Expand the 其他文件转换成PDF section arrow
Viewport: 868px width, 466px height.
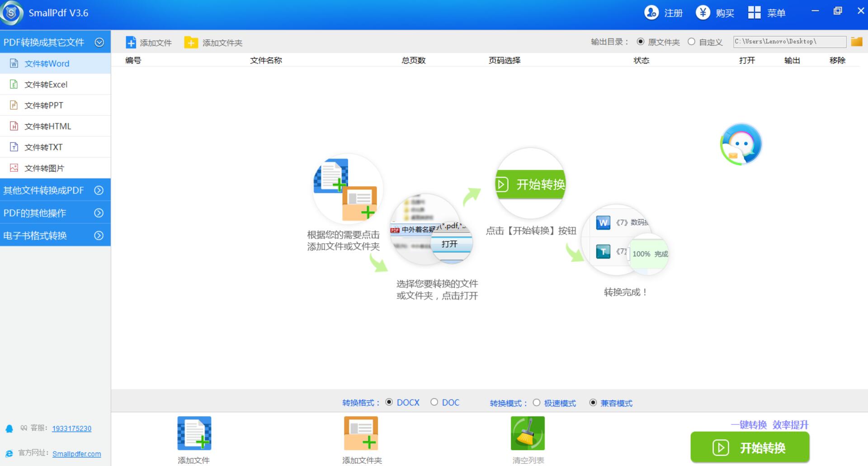point(99,190)
